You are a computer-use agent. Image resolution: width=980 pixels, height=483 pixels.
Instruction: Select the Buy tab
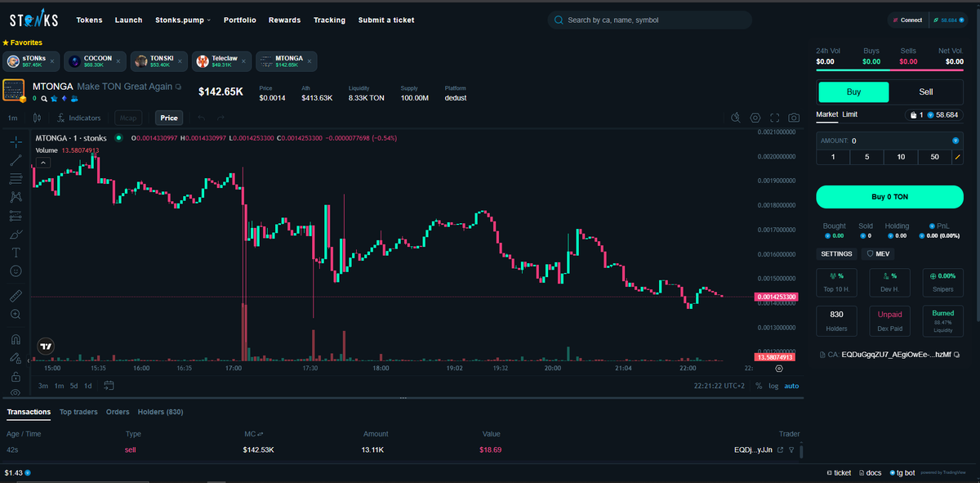[853, 92]
